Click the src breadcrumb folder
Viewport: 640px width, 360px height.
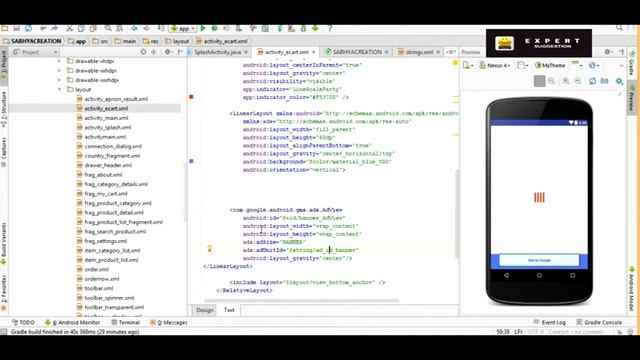click(100, 41)
